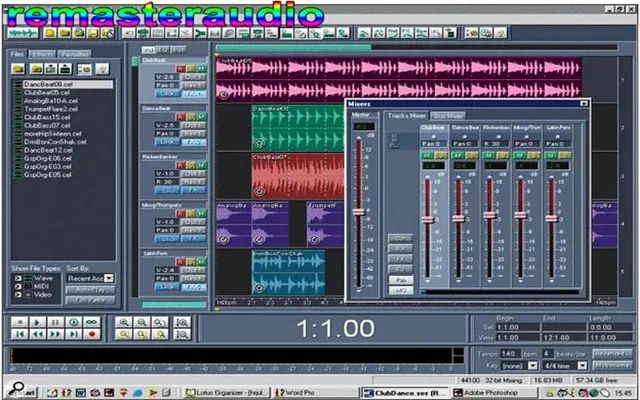Click the Vertical Zoom In icon
Screen dimensions: 640x400
[182, 322]
